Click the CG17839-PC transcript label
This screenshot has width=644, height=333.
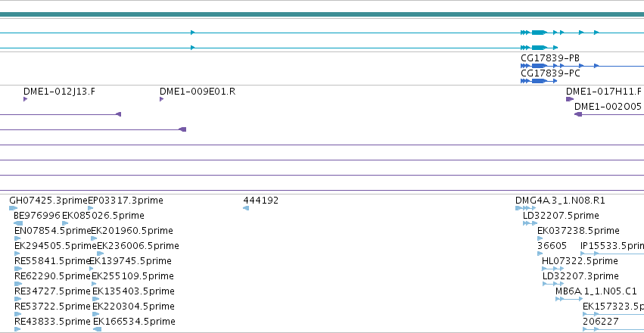[550, 73]
